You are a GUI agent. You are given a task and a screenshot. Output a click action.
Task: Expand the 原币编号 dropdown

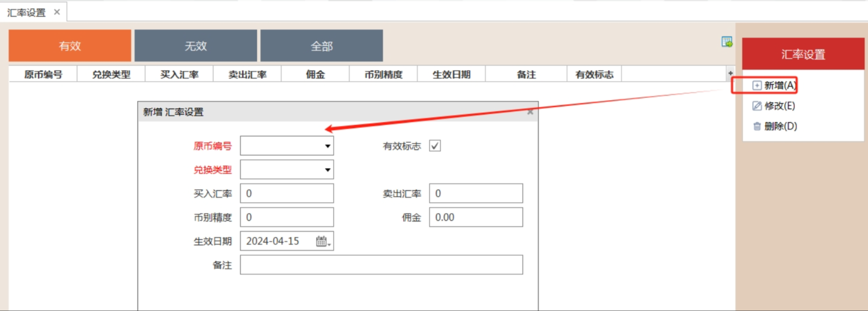pos(327,146)
